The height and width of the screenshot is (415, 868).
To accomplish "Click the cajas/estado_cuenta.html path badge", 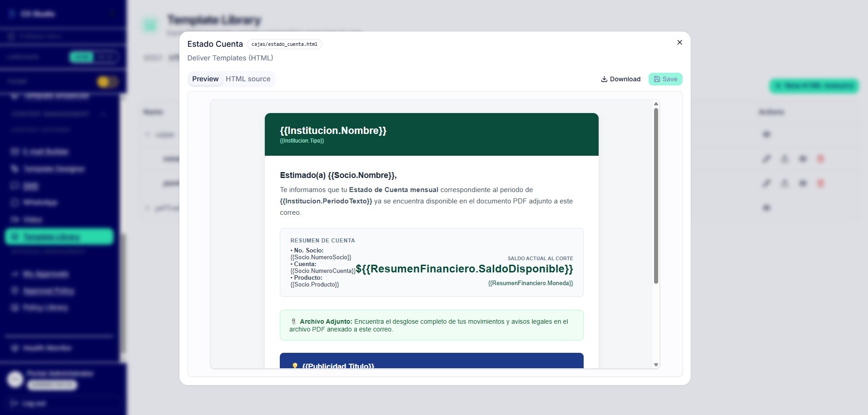I will pyautogui.click(x=284, y=44).
